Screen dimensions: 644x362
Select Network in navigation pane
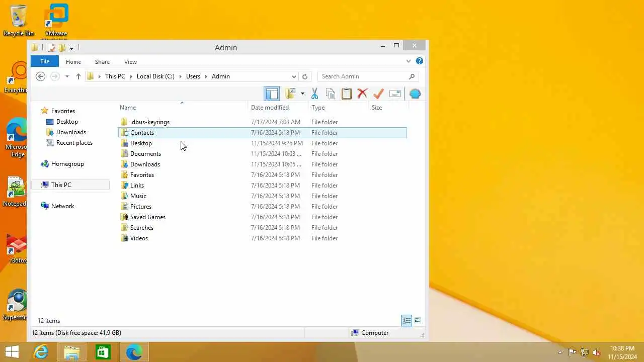[x=62, y=206]
